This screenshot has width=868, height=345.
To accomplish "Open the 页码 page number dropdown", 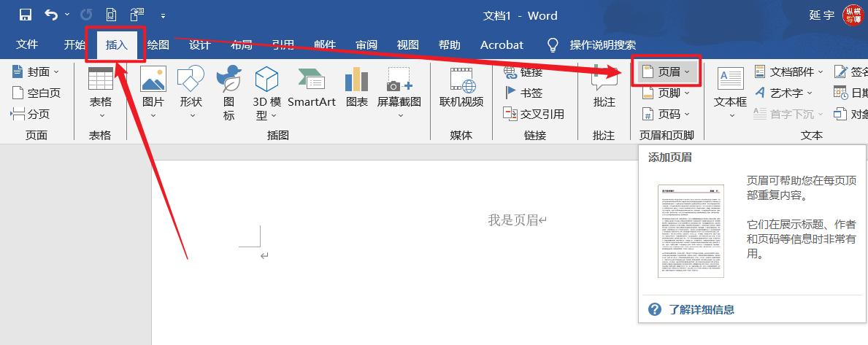I will click(666, 114).
